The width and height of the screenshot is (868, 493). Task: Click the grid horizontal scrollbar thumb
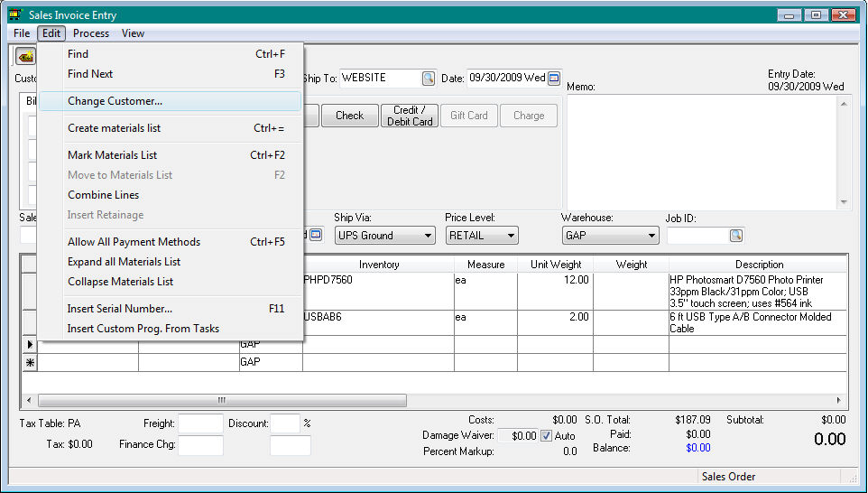click(x=221, y=400)
